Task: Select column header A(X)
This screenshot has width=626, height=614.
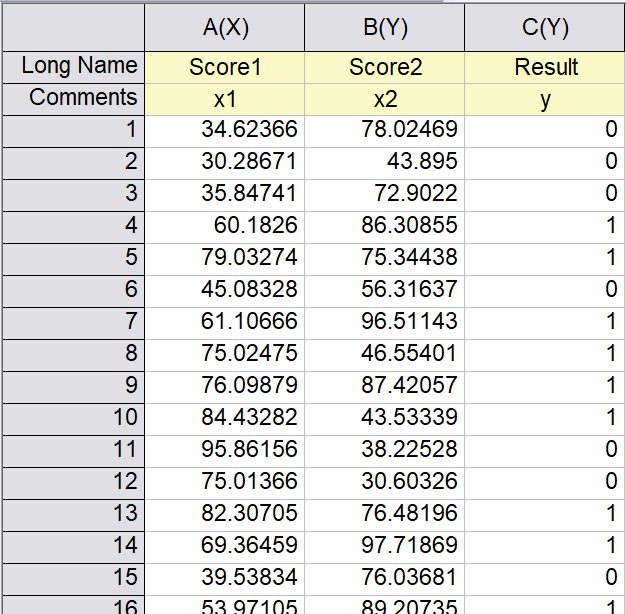Action: click(x=225, y=28)
